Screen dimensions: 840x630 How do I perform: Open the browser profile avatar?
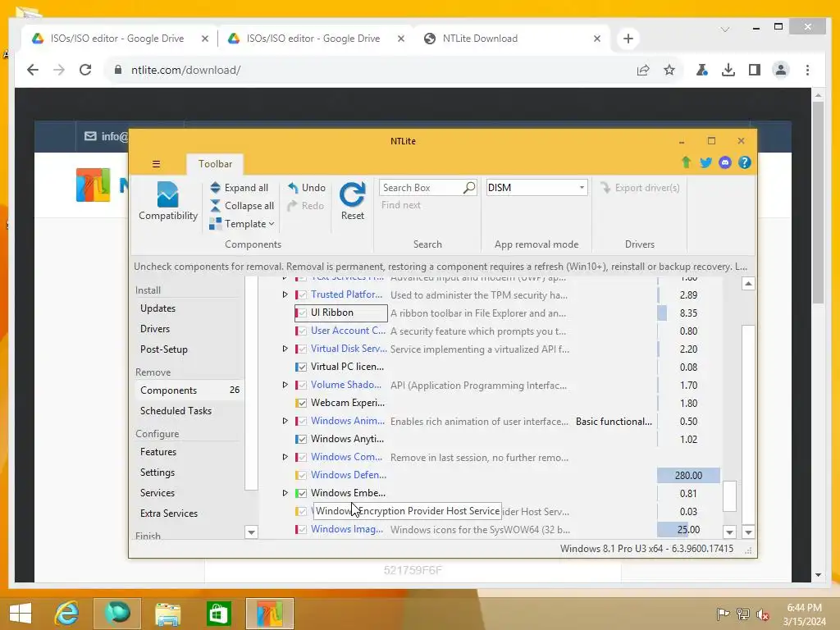tap(781, 70)
